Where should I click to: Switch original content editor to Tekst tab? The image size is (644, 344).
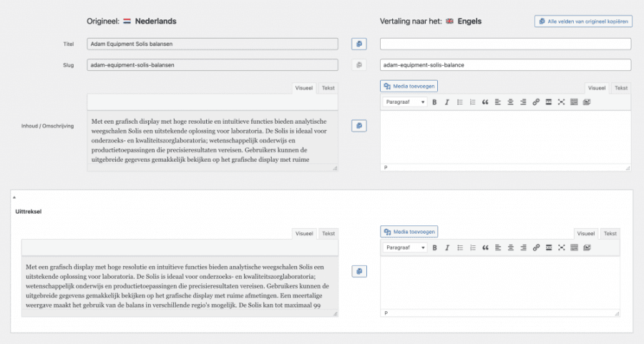(x=328, y=88)
